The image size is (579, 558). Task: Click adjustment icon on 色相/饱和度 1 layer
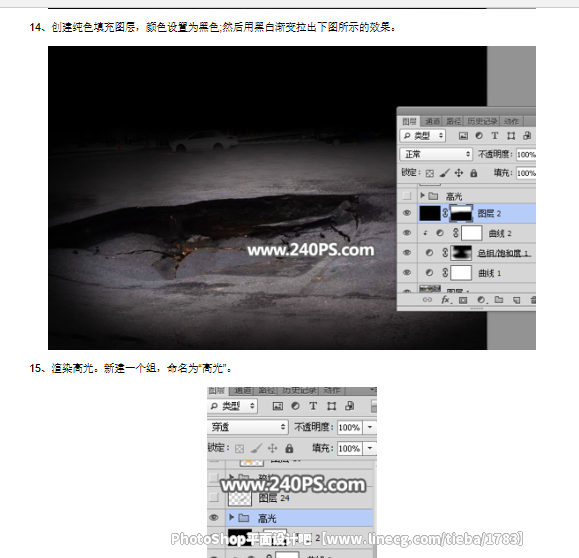click(x=429, y=253)
